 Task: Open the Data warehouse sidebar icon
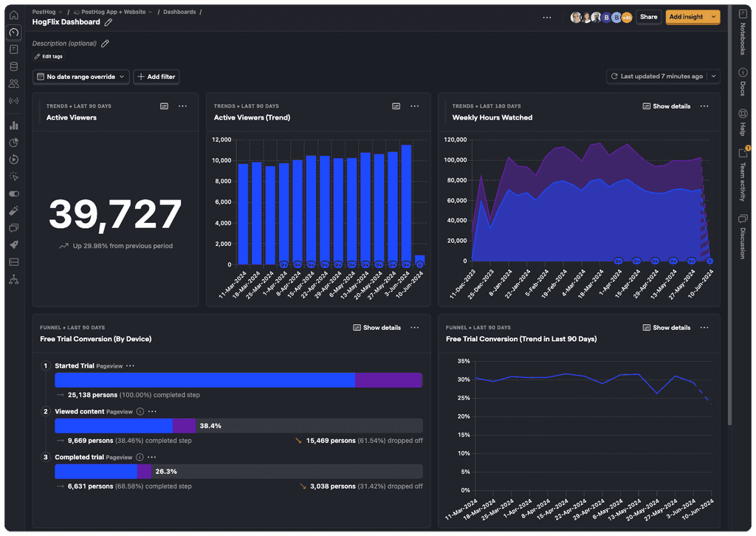tap(13, 66)
